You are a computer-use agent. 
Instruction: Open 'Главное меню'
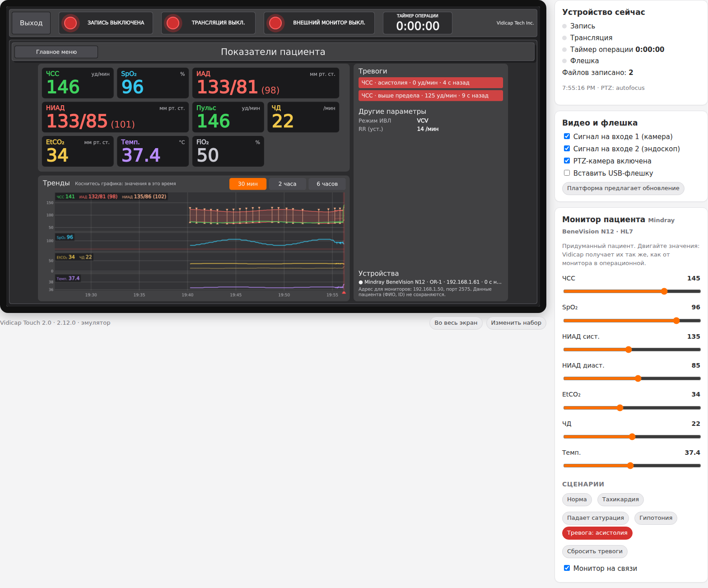pyautogui.click(x=56, y=52)
